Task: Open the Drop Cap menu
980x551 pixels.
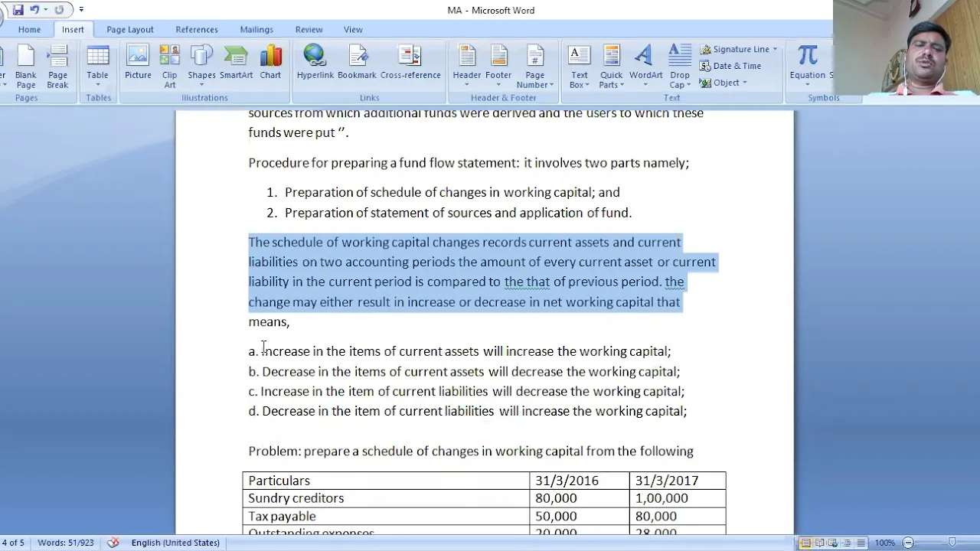Action: [679, 67]
